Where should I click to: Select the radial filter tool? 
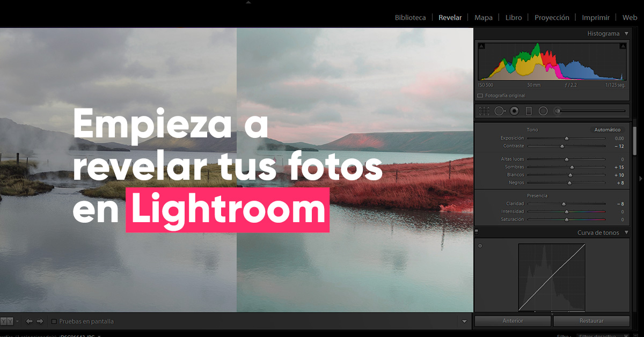pos(543,111)
